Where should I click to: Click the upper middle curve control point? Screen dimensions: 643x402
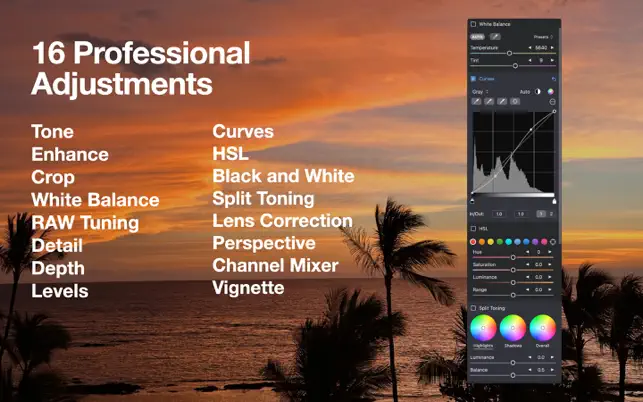[x=531, y=130]
